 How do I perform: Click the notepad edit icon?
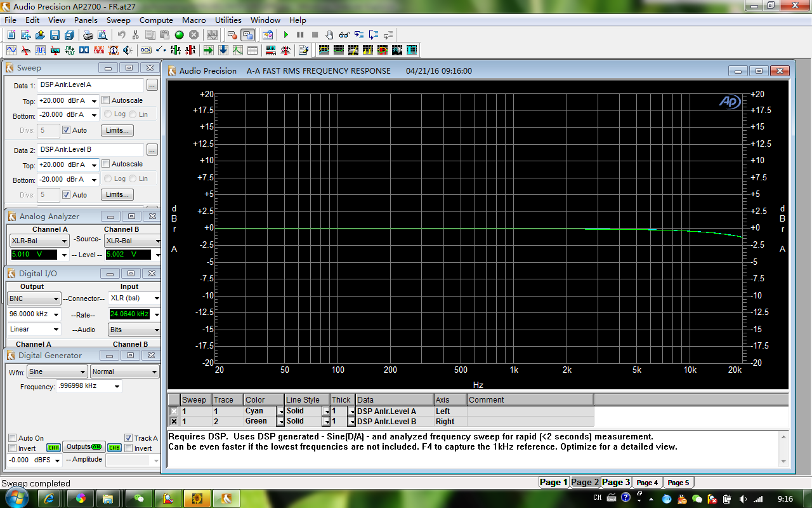303,50
